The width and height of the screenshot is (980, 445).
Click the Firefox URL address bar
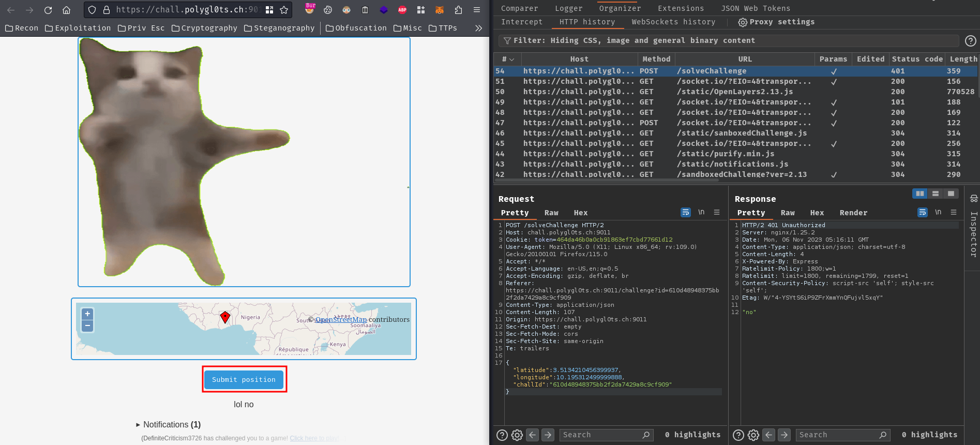point(187,10)
